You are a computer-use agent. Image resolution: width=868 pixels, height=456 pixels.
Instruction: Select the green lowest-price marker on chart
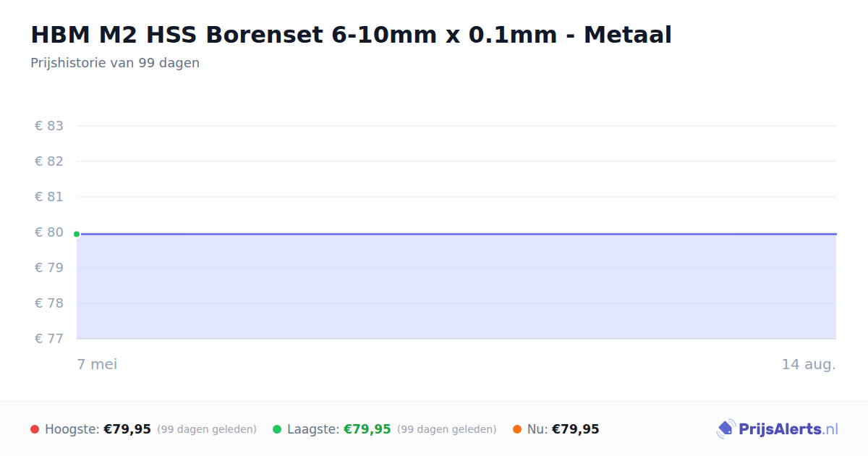tap(77, 234)
